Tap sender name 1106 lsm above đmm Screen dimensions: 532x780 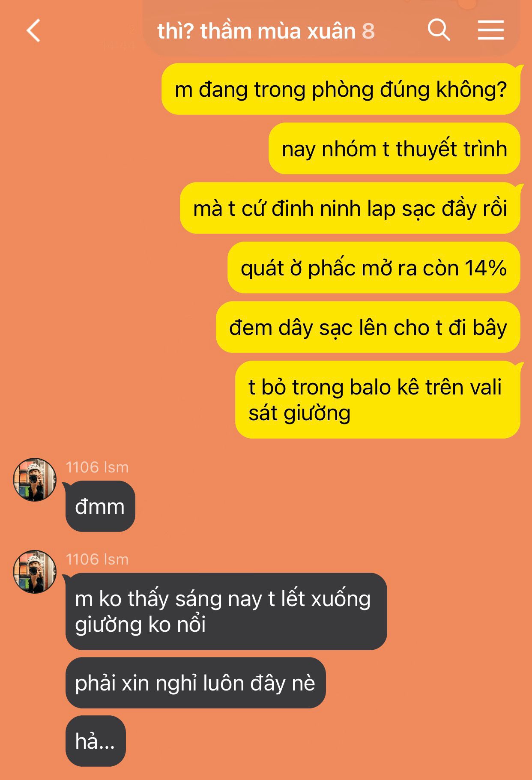pos(97,467)
